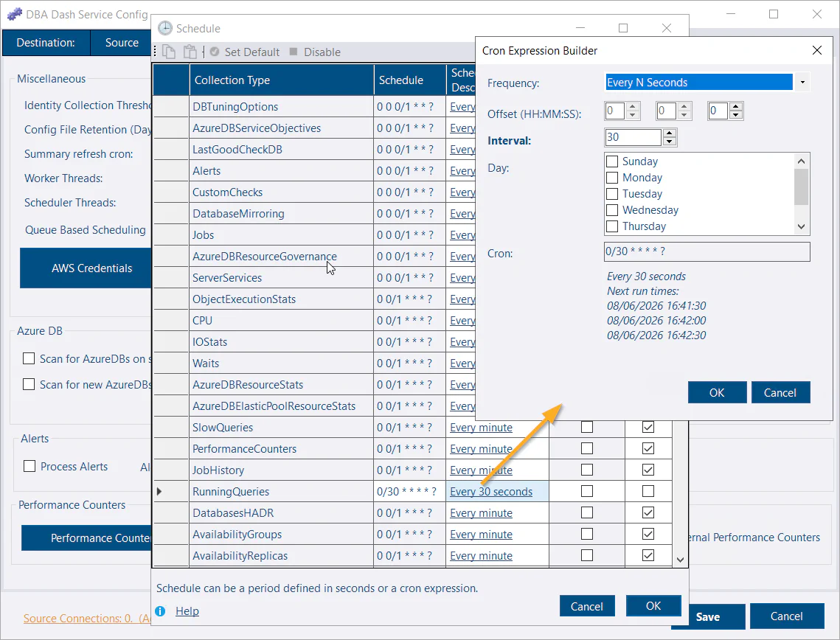
Task: Click the AWS Credentials button
Action: click(x=87, y=268)
